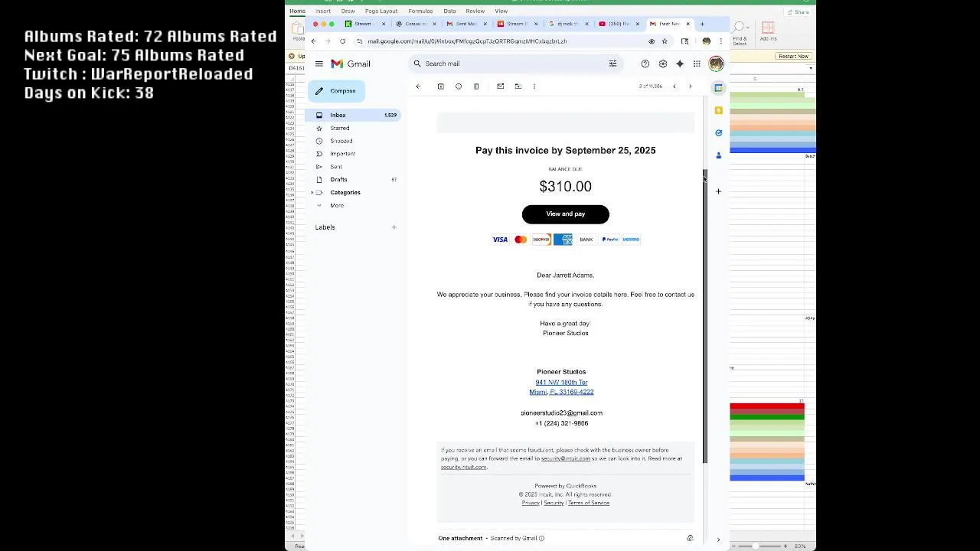The image size is (980, 551).
Task: Open Google Keep side panel icon
Action: click(718, 111)
